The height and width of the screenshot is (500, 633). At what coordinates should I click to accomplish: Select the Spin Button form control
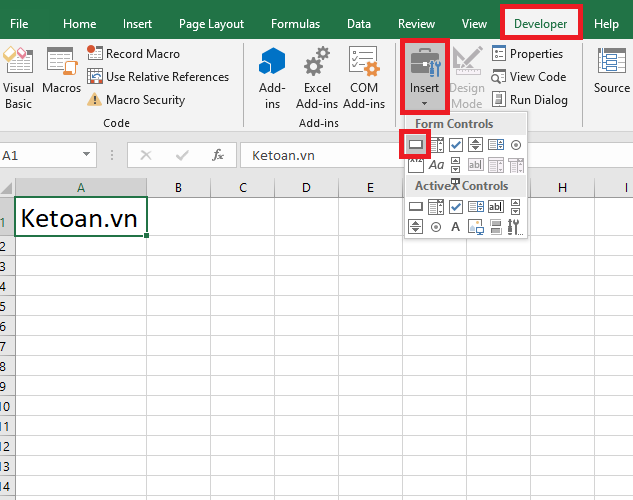476,145
